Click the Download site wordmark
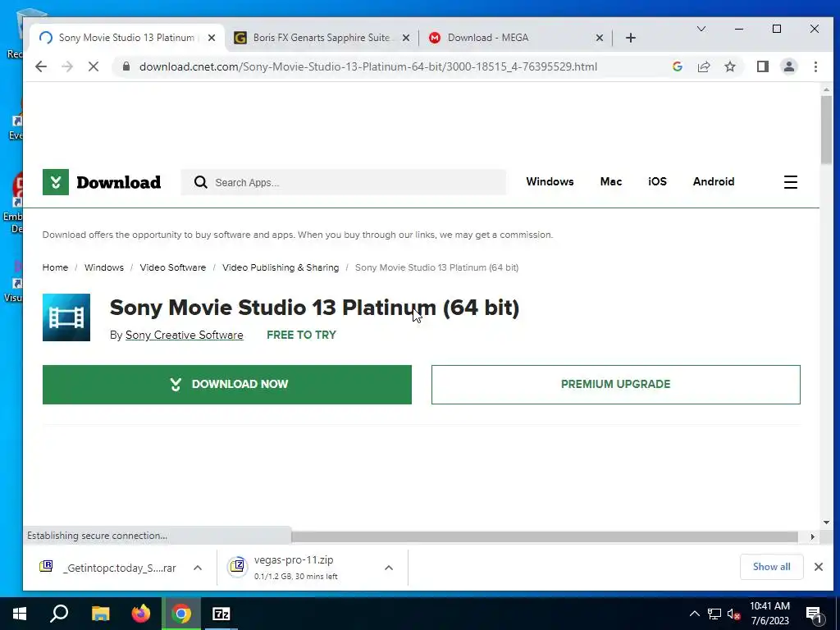Image resolution: width=840 pixels, height=630 pixels. pos(118,182)
